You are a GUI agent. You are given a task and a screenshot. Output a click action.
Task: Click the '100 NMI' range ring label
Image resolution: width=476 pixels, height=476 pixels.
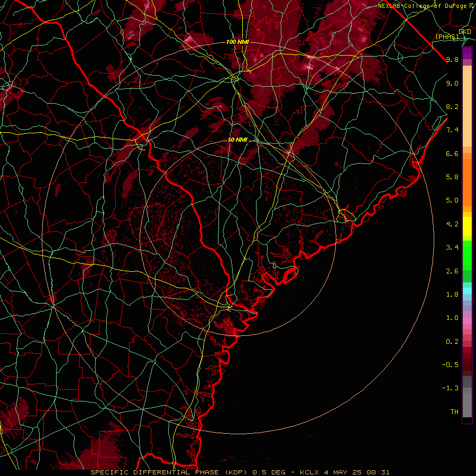click(x=237, y=42)
